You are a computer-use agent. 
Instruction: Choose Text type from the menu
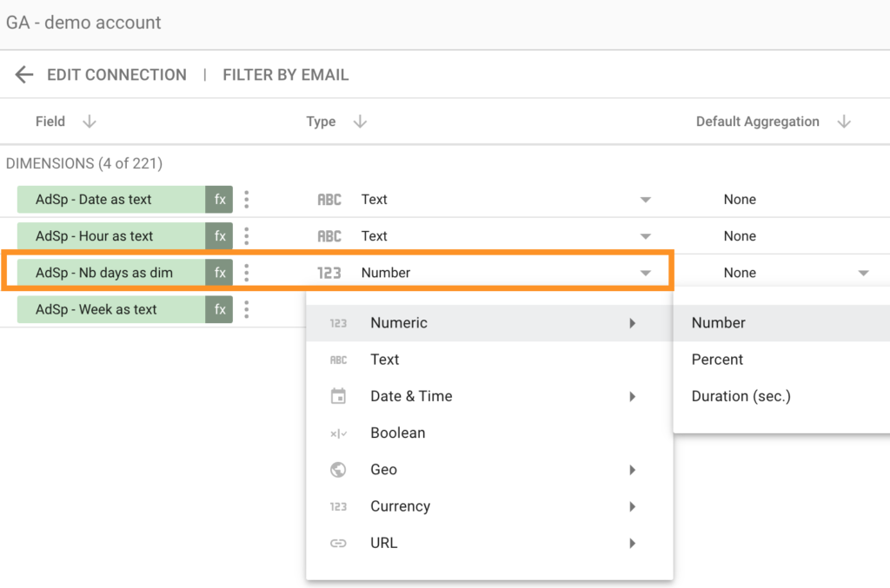click(489, 360)
